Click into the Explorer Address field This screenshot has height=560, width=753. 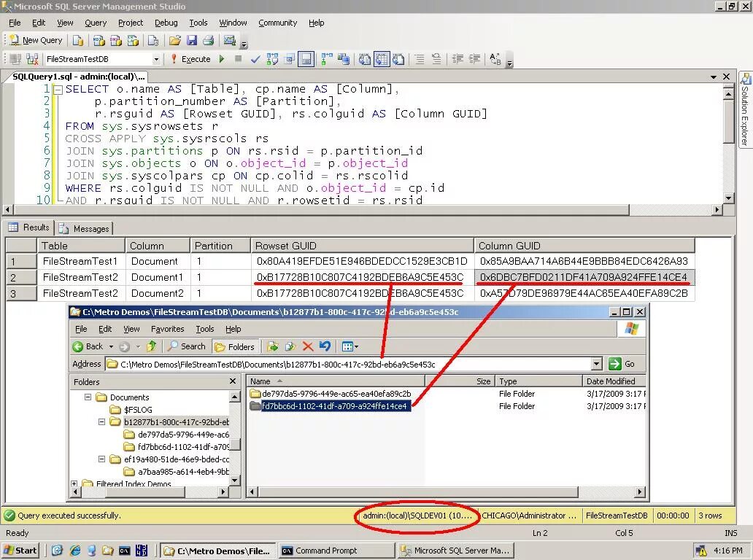[349, 364]
